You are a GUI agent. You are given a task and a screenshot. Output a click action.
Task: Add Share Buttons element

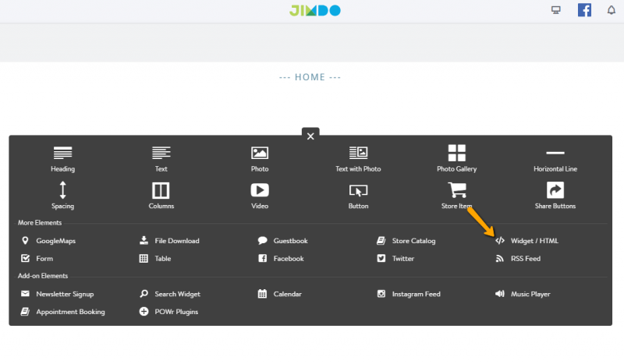(555, 195)
